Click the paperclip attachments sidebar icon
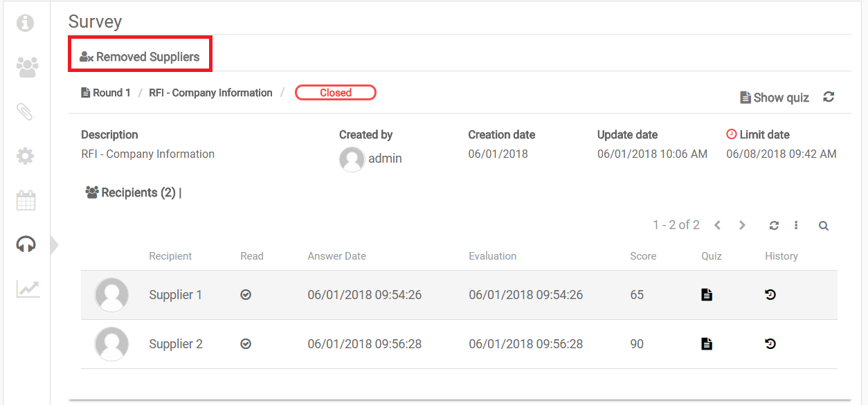Screen dimensions: 868x405 pyautogui.click(x=25, y=111)
